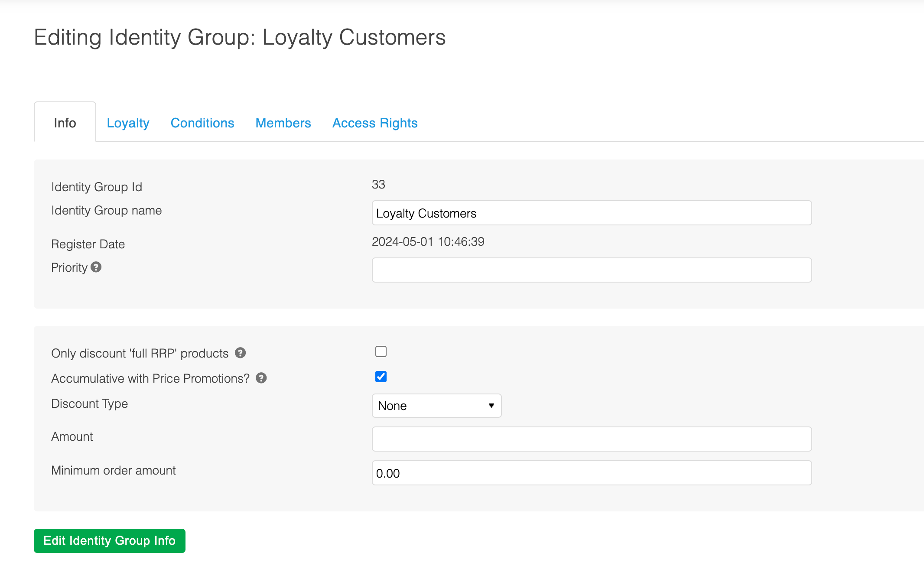Click the Discount Type dropdown arrow
Viewport: 924px width, 566px height.
(x=491, y=406)
